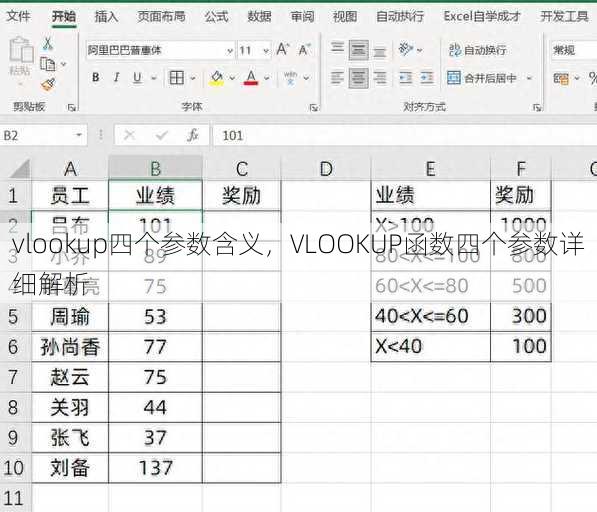Open the borders dropdown arrow
Viewport: 597px width, 512px height.
click(193, 78)
